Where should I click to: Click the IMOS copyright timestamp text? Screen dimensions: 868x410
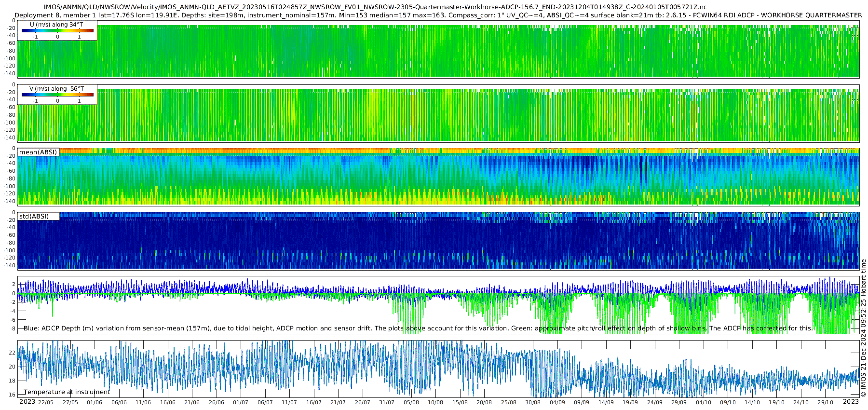click(x=863, y=328)
